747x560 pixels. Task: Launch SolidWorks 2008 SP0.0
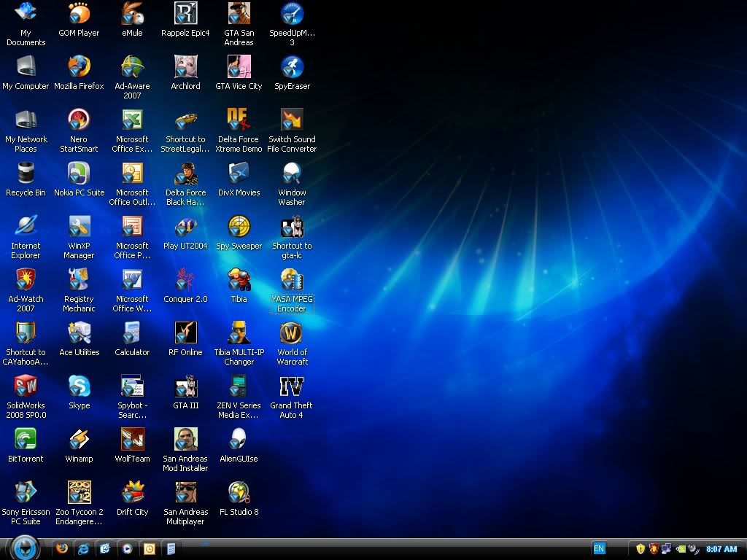pyautogui.click(x=26, y=392)
